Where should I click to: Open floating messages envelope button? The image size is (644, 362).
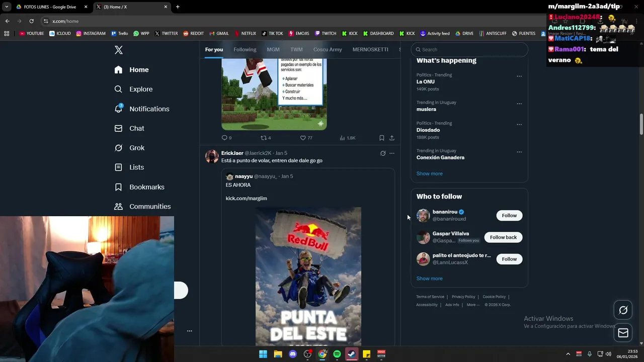(x=623, y=333)
